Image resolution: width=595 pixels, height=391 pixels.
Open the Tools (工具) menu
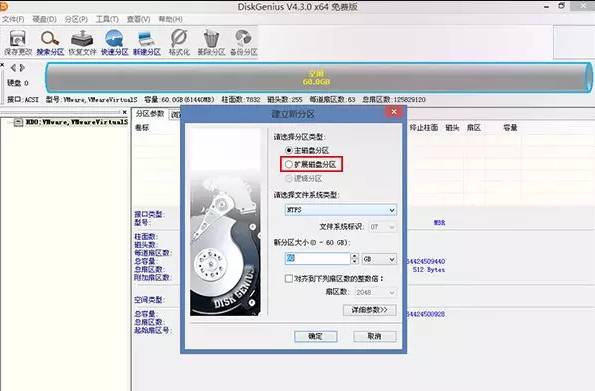pyautogui.click(x=107, y=19)
